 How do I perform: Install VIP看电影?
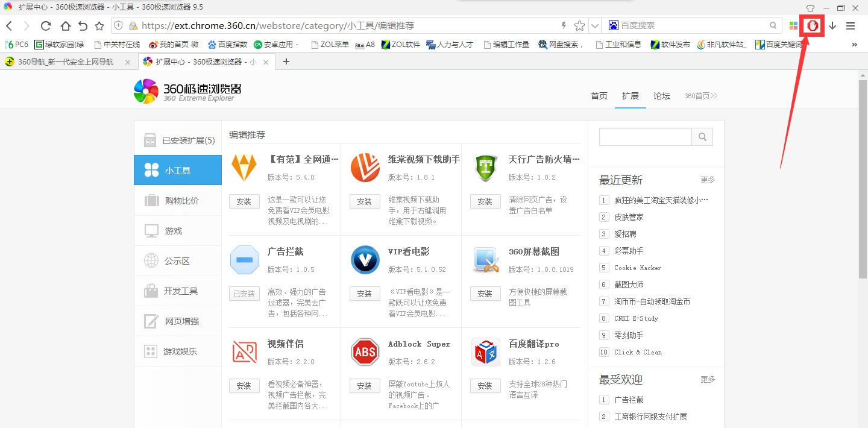click(x=365, y=294)
